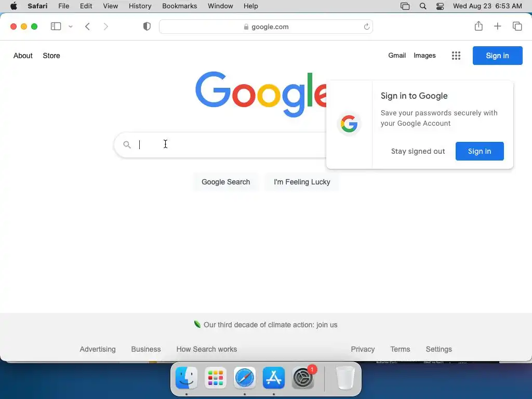Open the Terms footer link
Image resolution: width=532 pixels, height=399 pixels.
400,349
